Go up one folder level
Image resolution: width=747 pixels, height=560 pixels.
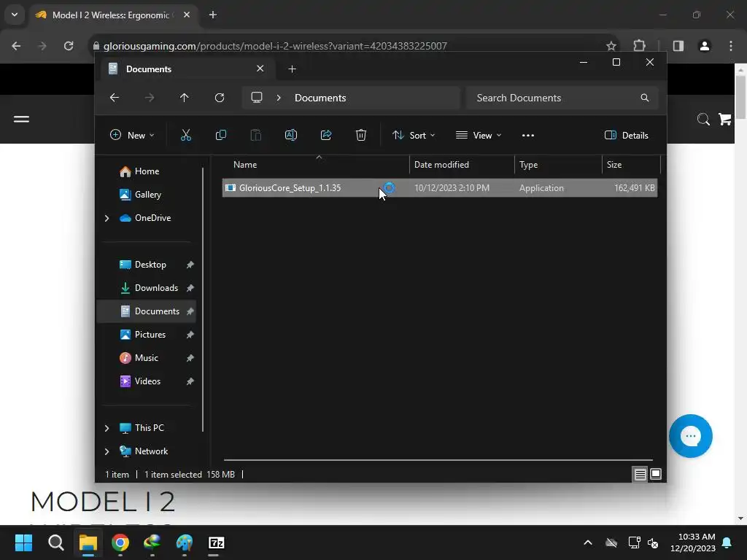[x=185, y=98]
